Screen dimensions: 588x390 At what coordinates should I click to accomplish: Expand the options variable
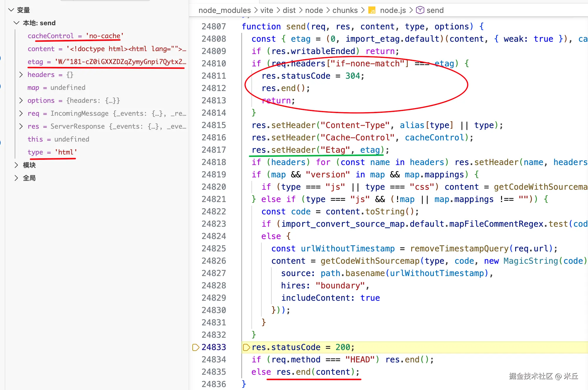21,100
